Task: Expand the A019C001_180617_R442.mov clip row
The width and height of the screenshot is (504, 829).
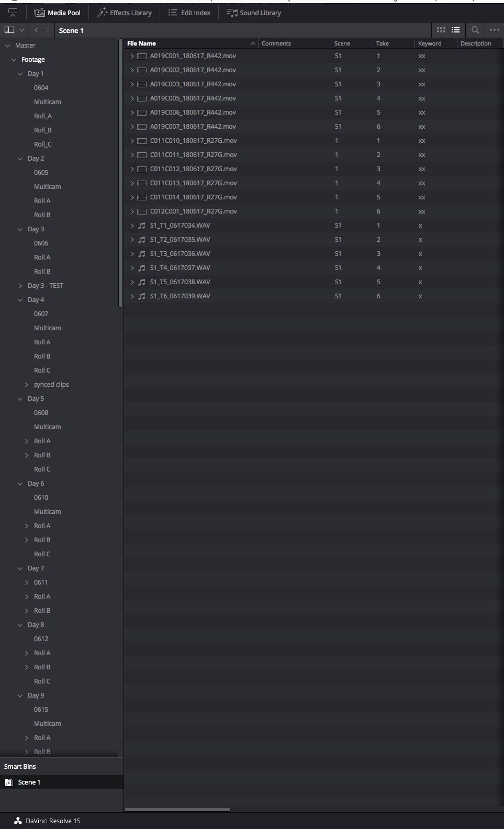Action: (x=132, y=56)
